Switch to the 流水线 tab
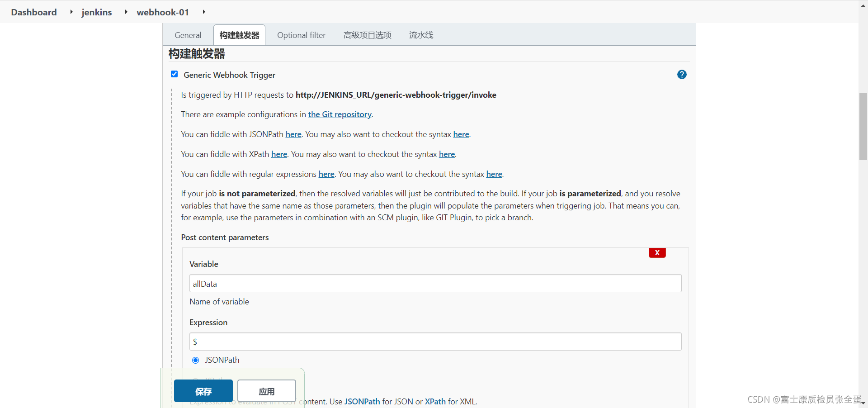This screenshot has height=408, width=868. click(420, 35)
